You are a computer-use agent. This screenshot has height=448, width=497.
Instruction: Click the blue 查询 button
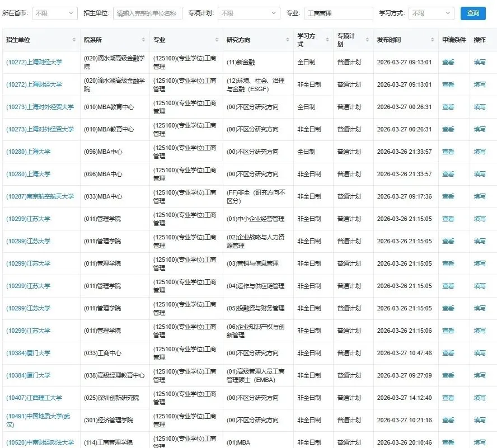(473, 13)
